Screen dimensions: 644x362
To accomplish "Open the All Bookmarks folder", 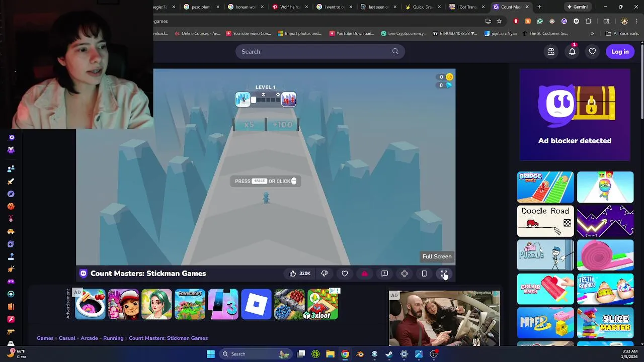I will [x=622, y=34].
